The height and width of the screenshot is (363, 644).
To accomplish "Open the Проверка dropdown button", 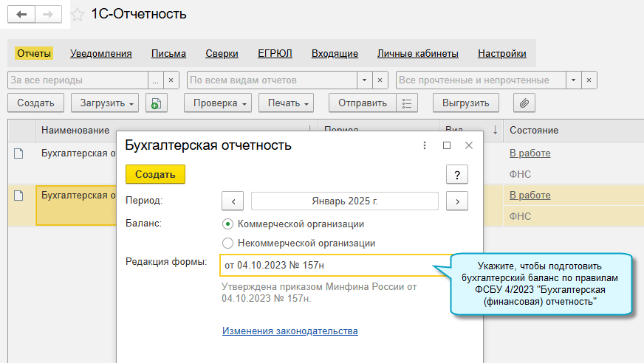I will click(218, 103).
